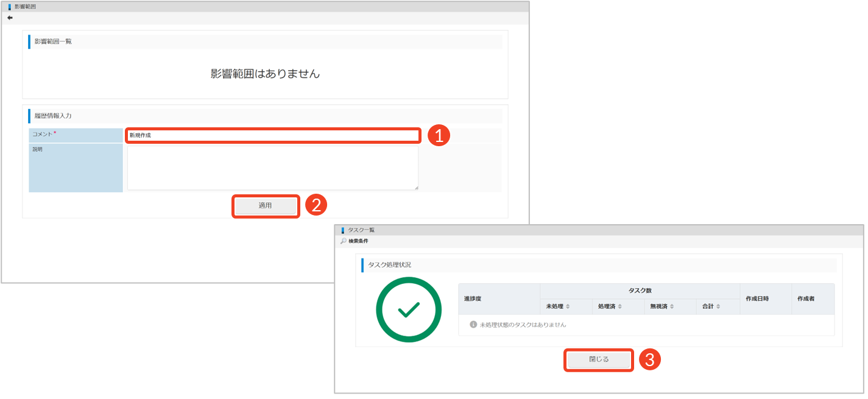The height and width of the screenshot is (399, 868).
Task: Click the 履歴情報入力 section header
Action: 53,116
